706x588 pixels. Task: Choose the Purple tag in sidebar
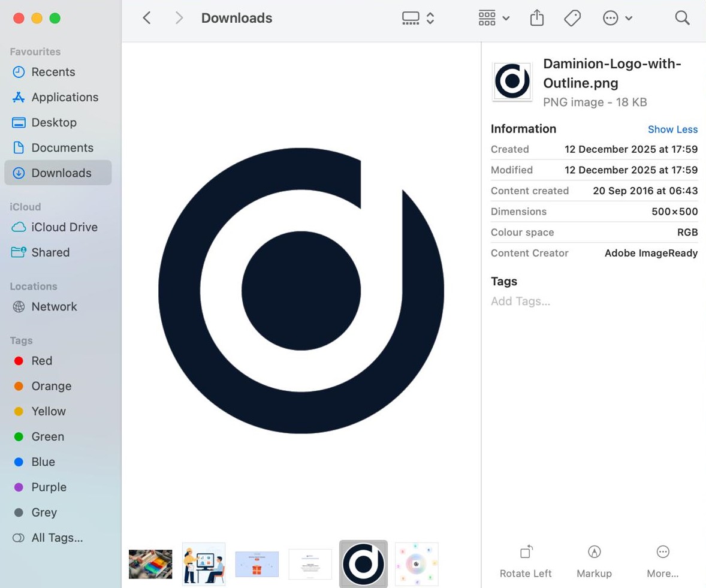tap(49, 487)
